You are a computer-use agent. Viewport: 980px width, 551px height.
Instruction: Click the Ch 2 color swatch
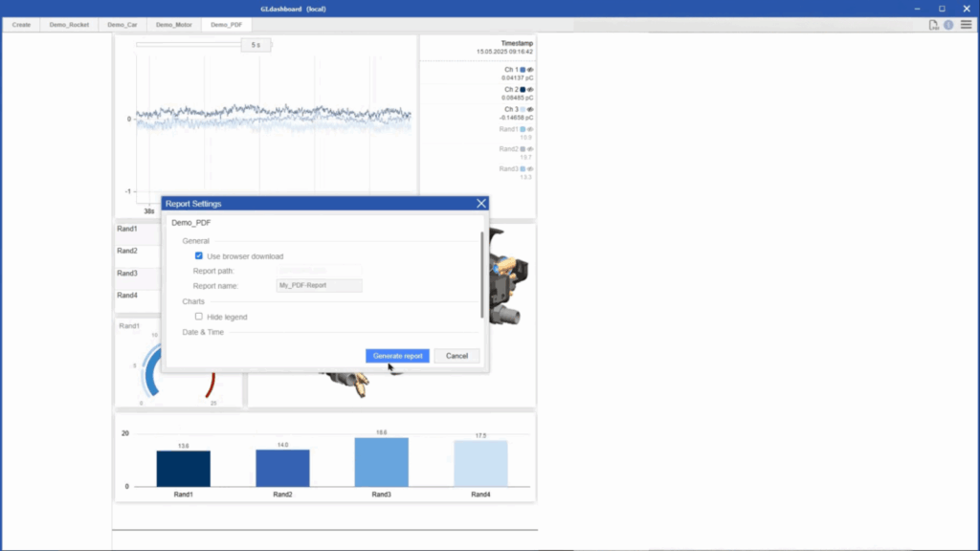pyautogui.click(x=523, y=90)
